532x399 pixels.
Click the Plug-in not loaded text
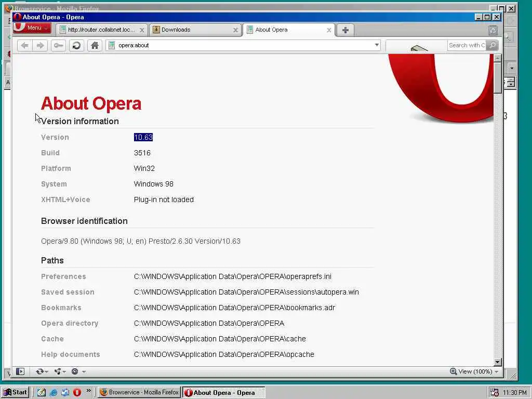point(164,199)
